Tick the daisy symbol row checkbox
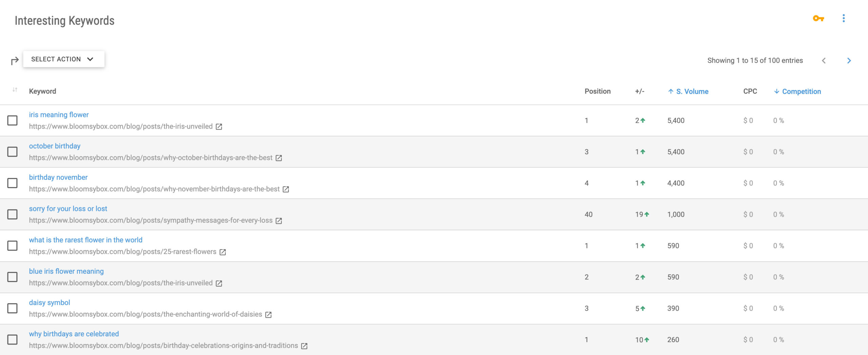This screenshot has height=355, width=868. click(13, 308)
